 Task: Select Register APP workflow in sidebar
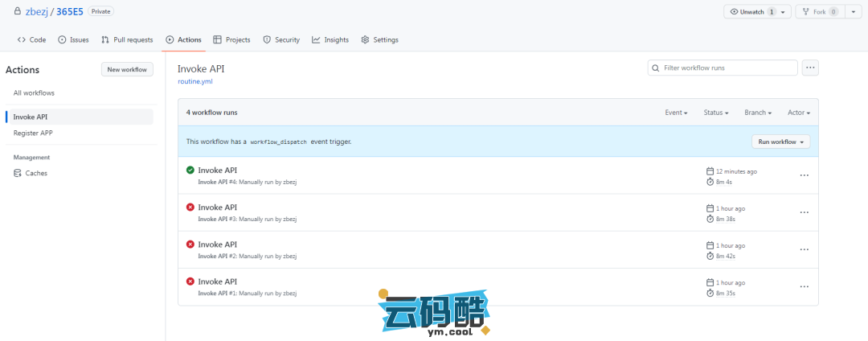tap(33, 133)
